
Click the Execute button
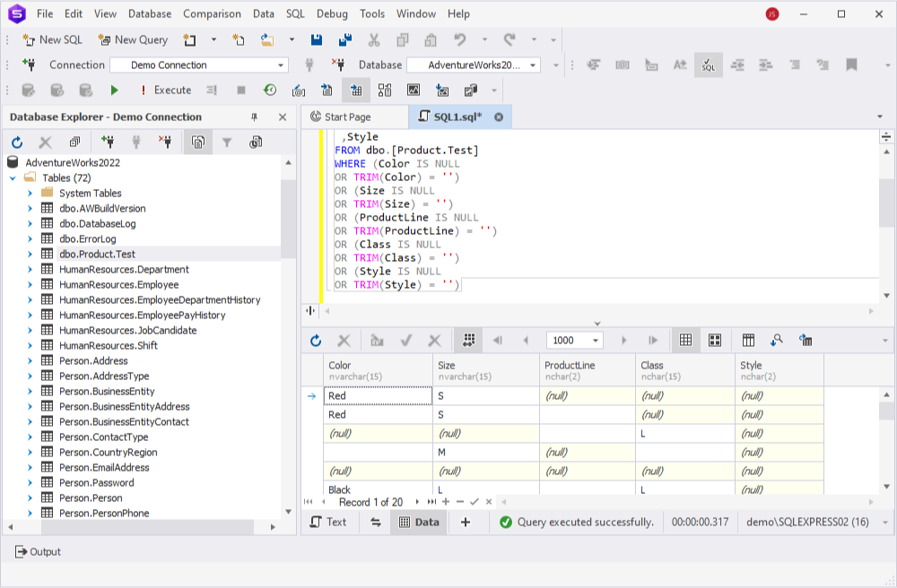tap(167, 90)
